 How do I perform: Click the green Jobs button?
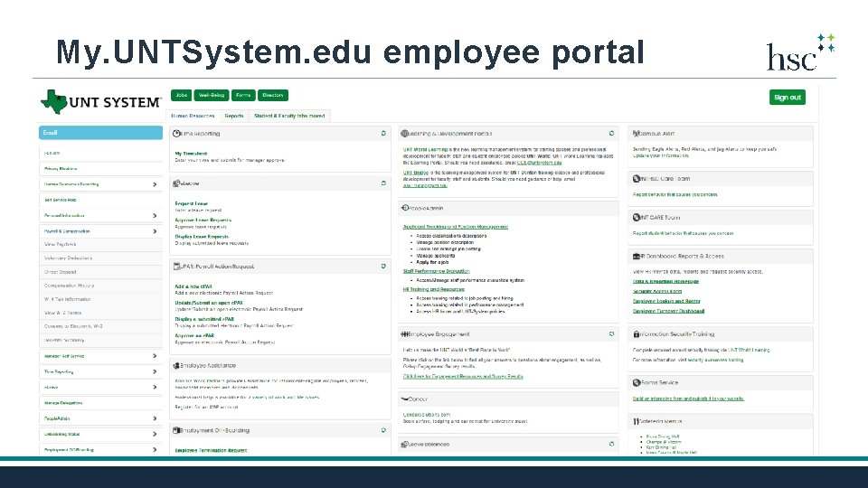pyautogui.click(x=181, y=95)
